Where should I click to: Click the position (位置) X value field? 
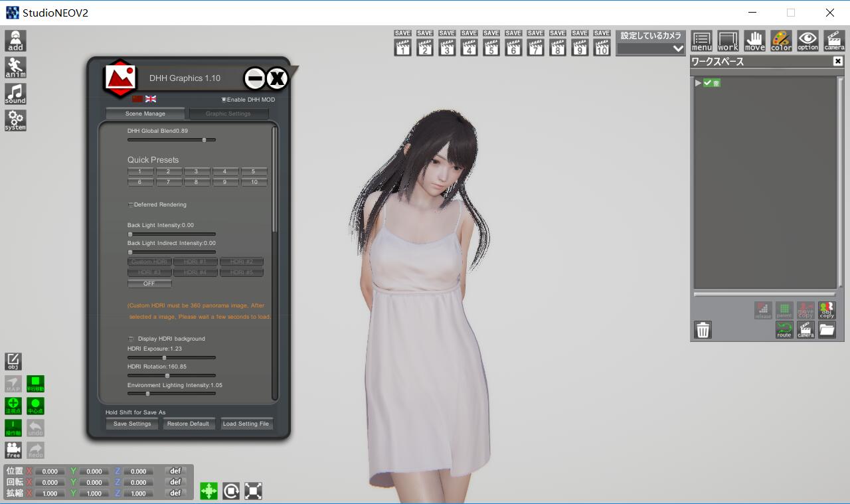(x=50, y=471)
